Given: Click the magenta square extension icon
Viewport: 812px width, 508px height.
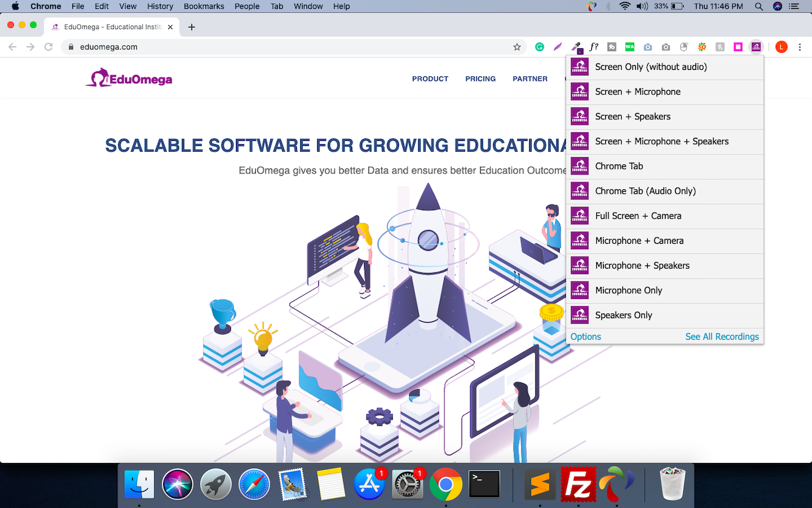Looking at the screenshot, I should click(x=738, y=46).
